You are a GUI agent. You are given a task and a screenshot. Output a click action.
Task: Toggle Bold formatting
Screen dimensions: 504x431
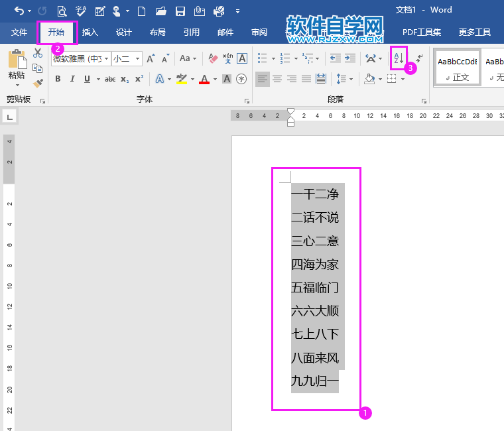58,79
